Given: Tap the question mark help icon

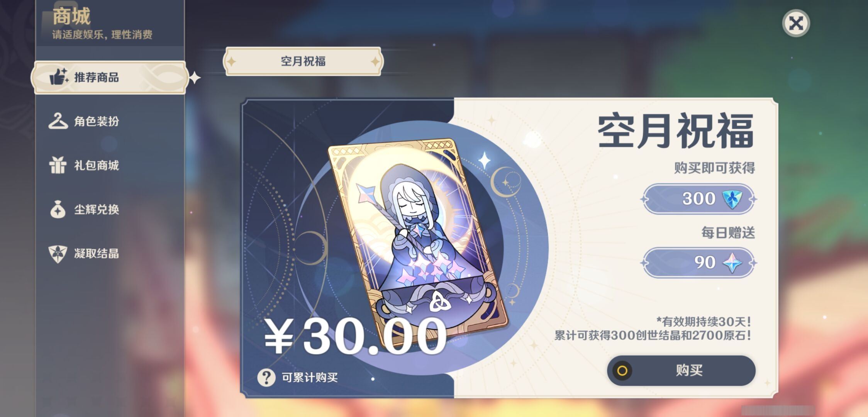Looking at the screenshot, I should click(266, 377).
